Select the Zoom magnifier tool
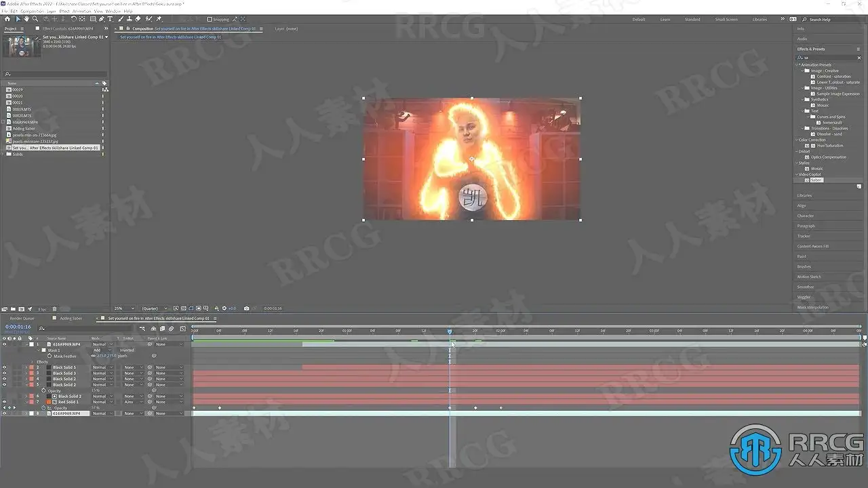The image size is (868, 488). pyautogui.click(x=35, y=19)
